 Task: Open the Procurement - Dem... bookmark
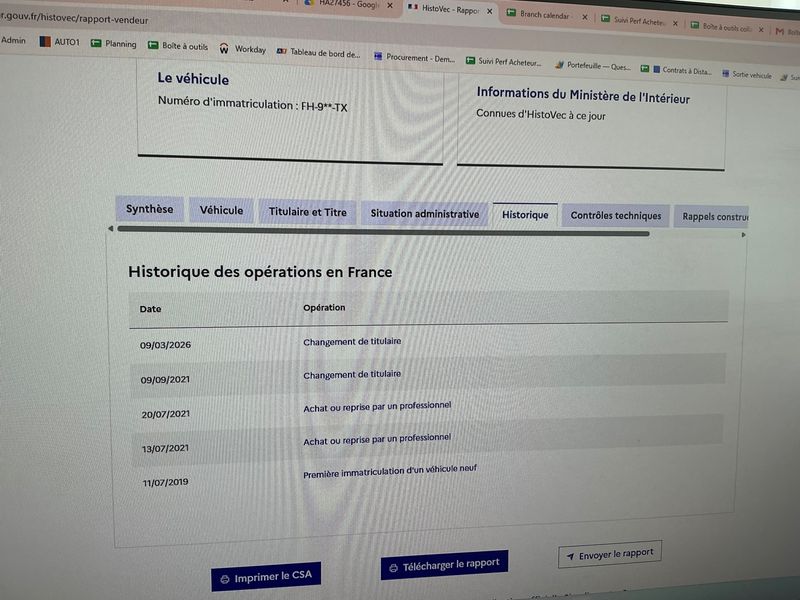pyautogui.click(x=414, y=58)
